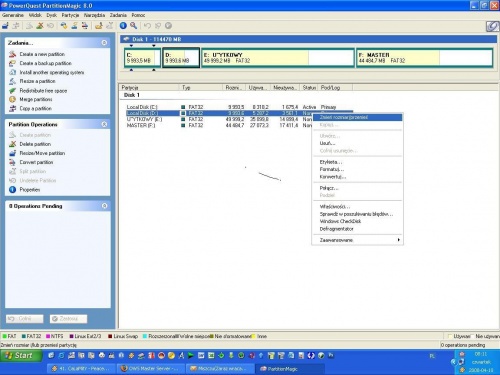500x375 pixels.
Task: Click the icon beside Convert partition
Action: point(12,162)
